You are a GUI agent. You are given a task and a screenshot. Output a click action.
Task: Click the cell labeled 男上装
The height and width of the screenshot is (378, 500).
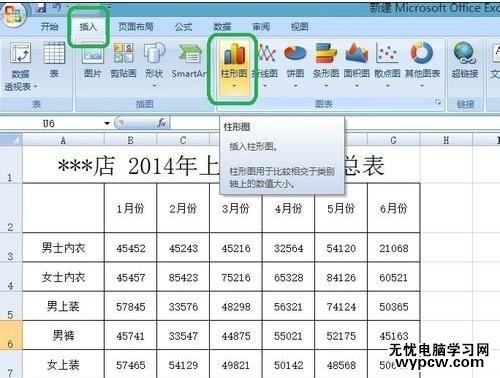[x=63, y=306]
